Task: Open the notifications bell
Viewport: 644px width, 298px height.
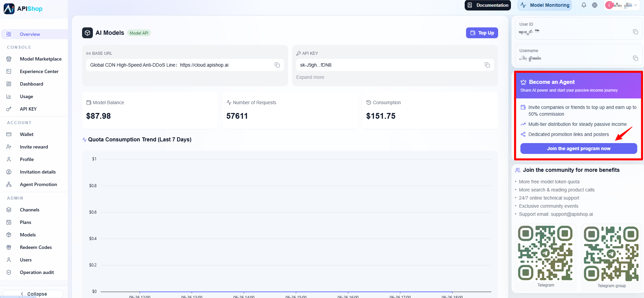Action: (x=584, y=5)
